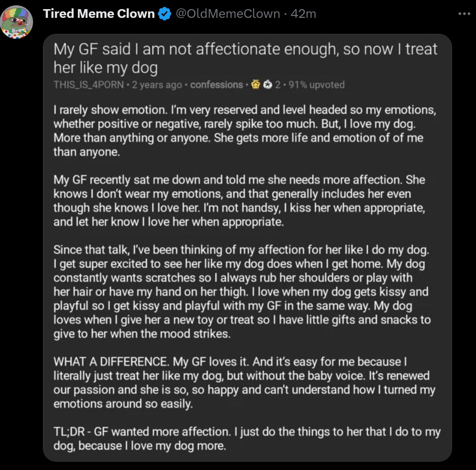The width and height of the screenshot is (476, 470).
Task: Click the "2 years ago" post age
Action: click(157, 85)
